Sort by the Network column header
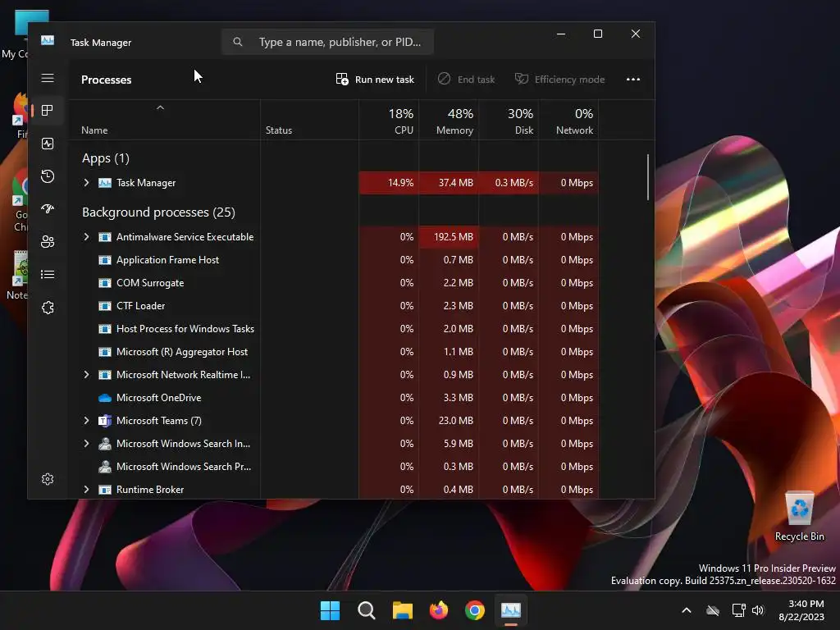Image resolution: width=840 pixels, height=630 pixels. coord(569,120)
